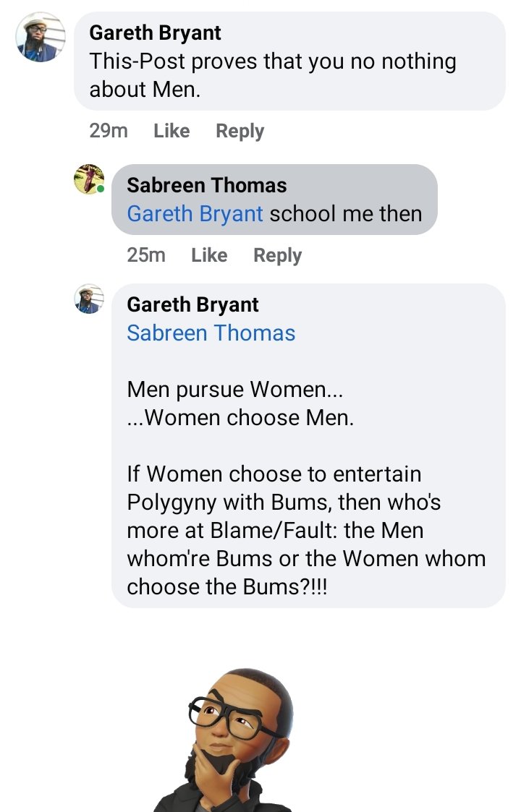Tap the 29m timestamp
The height and width of the screenshot is (812, 521).
click(x=109, y=131)
